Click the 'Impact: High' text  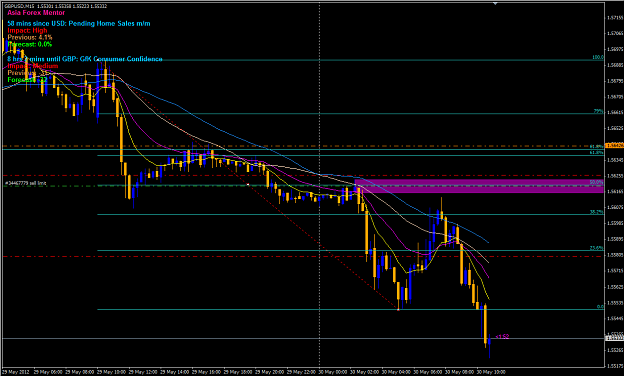coord(27,31)
